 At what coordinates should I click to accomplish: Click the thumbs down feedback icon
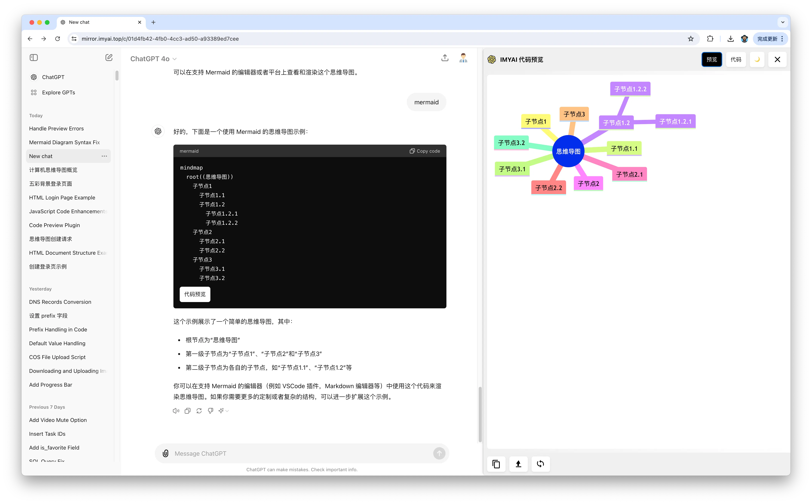tap(210, 411)
